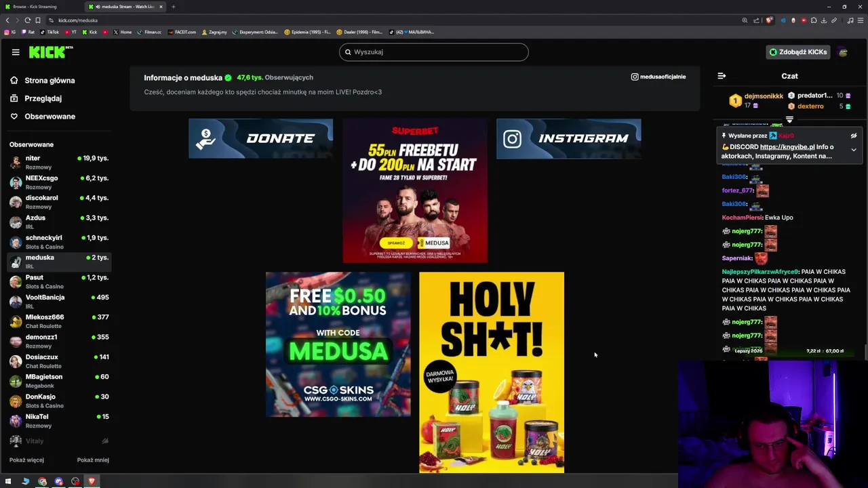Click top gifter dejmsonikkk
This screenshot has height=488, width=868.
(x=764, y=96)
